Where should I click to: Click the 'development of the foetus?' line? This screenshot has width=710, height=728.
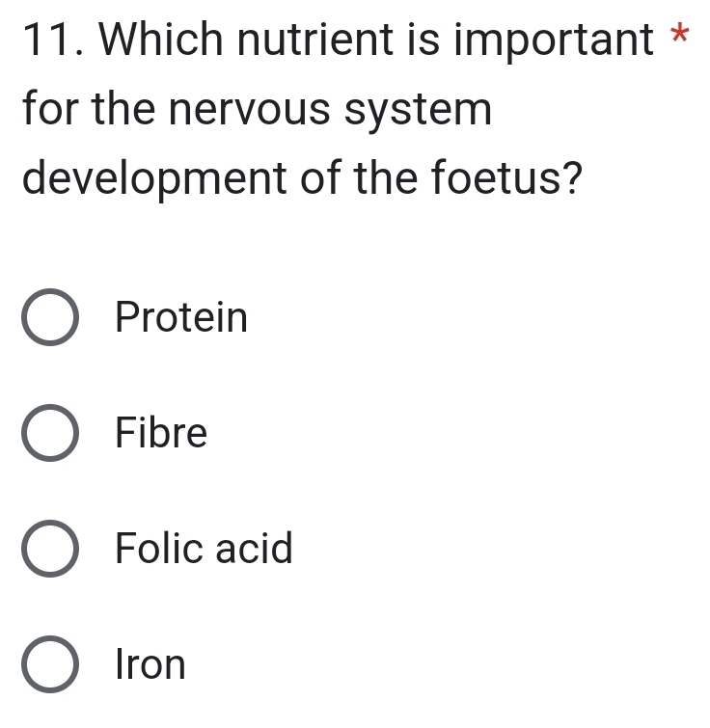(306, 180)
